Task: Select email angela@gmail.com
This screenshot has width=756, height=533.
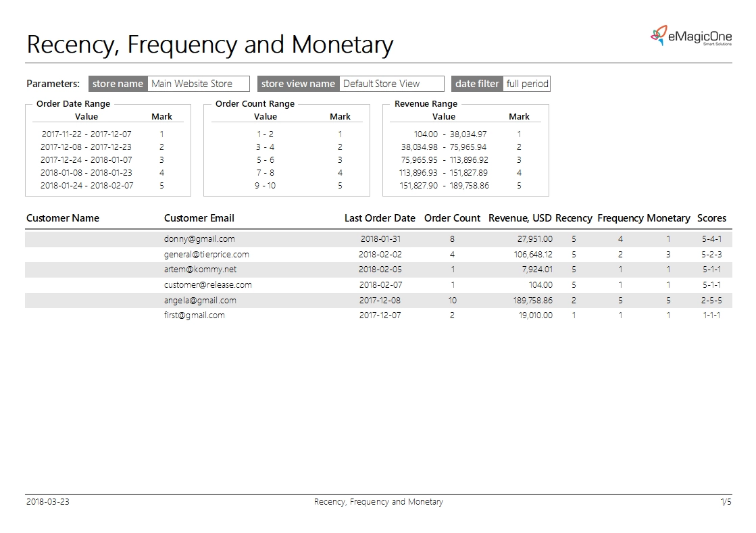Action: (200, 300)
